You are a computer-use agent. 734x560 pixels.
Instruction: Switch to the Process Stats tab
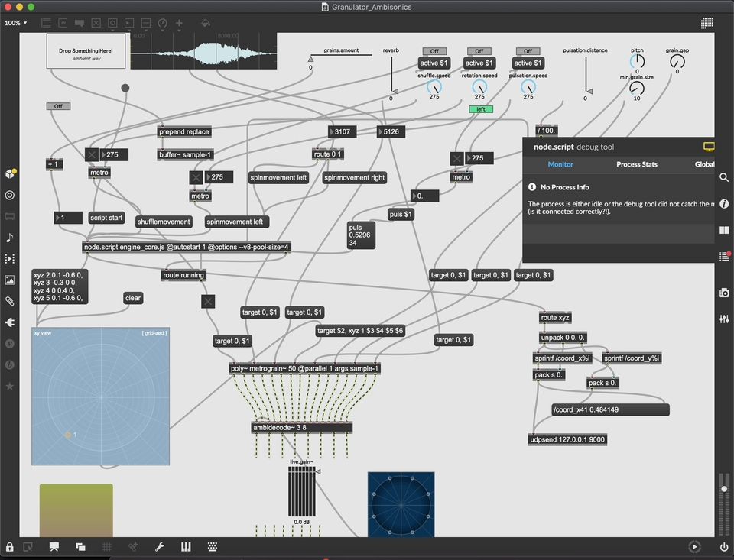(x=636, y=164)
